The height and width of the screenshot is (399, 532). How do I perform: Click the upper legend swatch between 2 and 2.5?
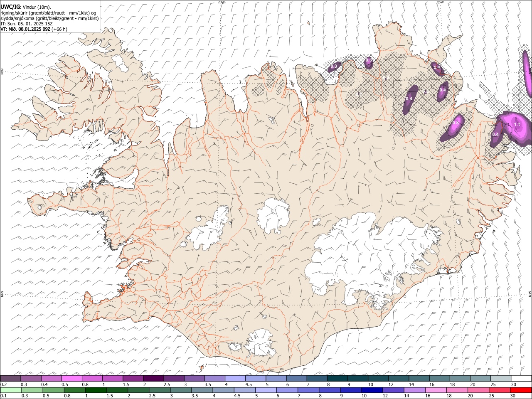[x=153, y=378]
